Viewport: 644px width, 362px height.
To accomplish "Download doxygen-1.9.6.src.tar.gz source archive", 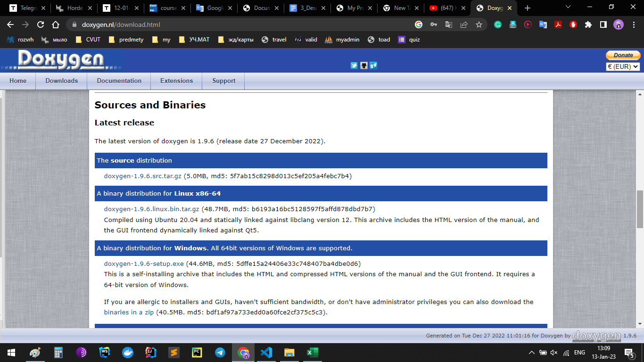I will click(143, 176).
